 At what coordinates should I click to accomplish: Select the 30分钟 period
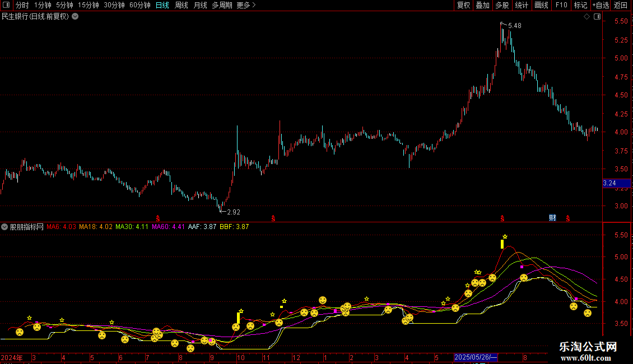(x=114, y=5)
